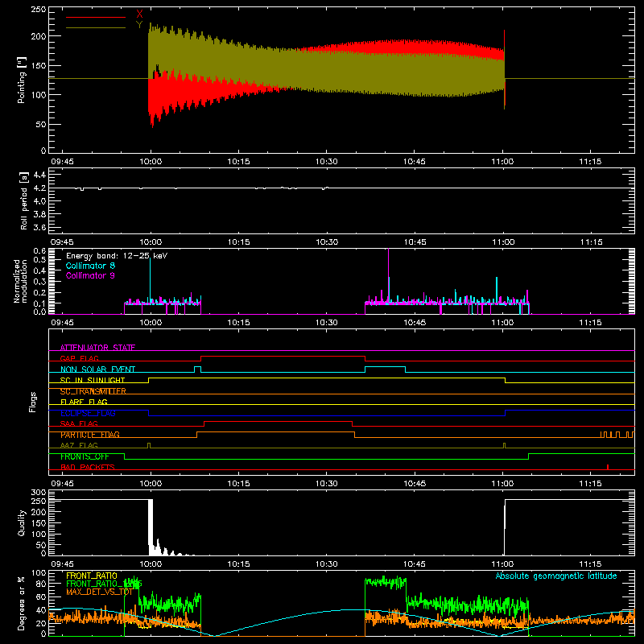Click 09:45 time label under Roll period plot
This screenshot has width=644, height=644.
(x=62, y=242)
